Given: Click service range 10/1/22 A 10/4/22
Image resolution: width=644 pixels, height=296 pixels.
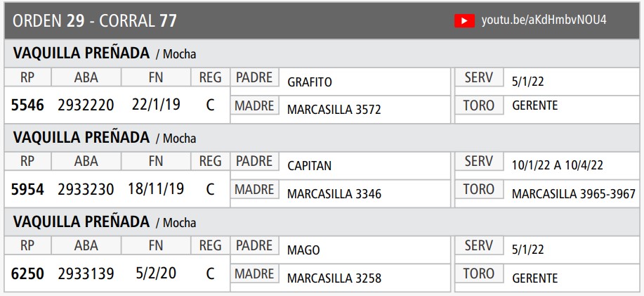Looking at the screenshot, I should [x=558, y=166].
